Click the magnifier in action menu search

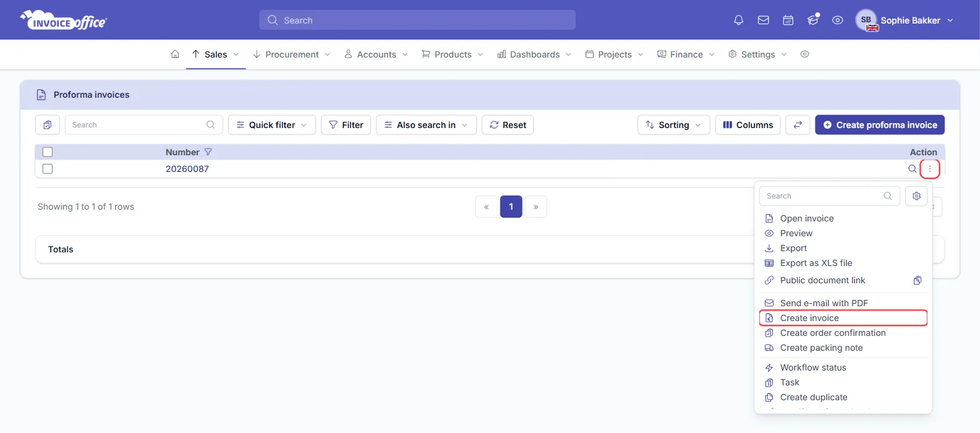pos(888,196)
